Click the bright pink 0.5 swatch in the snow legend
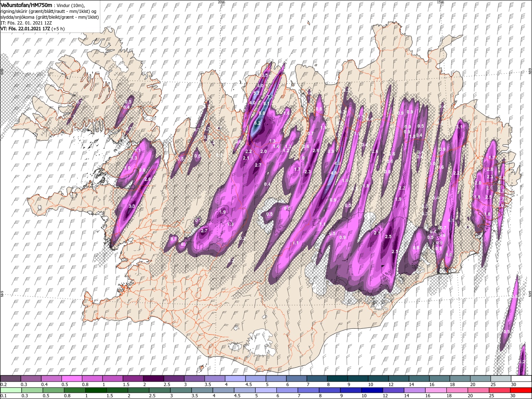The image size is (532, 399). tap(72, 379)
